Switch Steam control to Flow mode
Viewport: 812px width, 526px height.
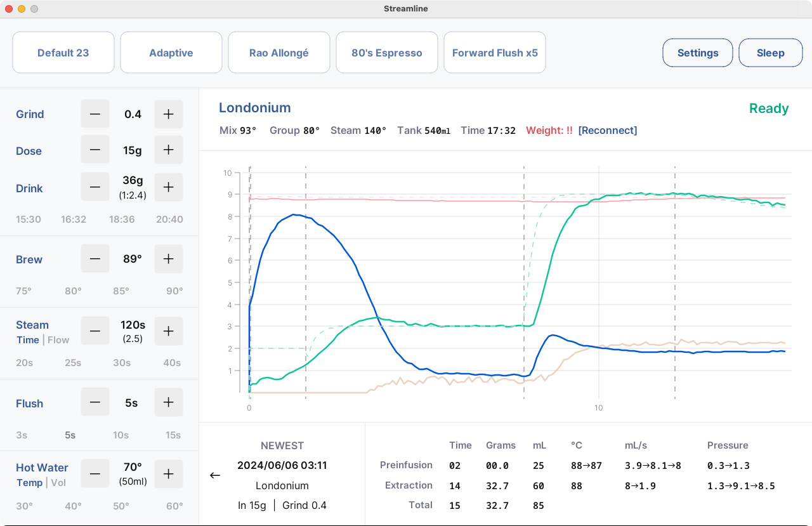coord(58,340)
